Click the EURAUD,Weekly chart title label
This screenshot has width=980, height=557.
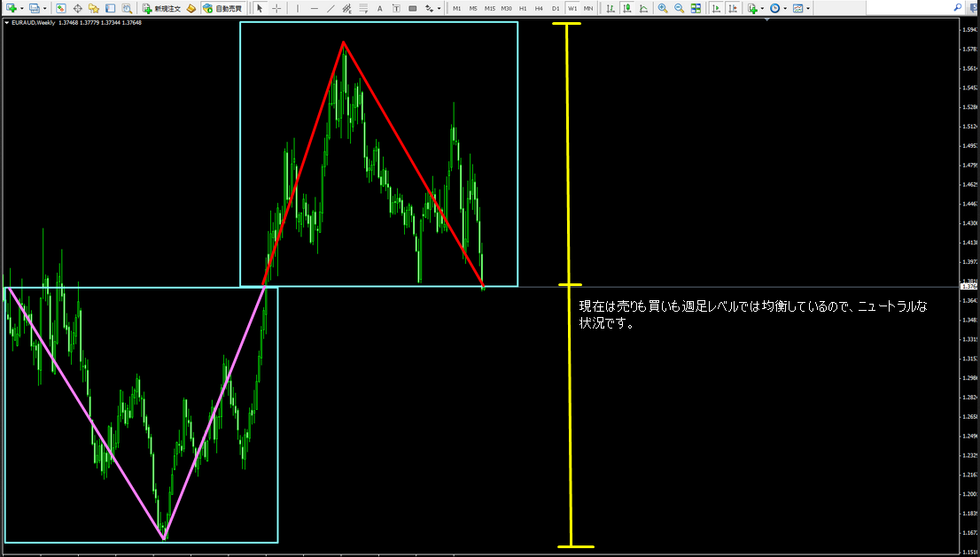34,23
